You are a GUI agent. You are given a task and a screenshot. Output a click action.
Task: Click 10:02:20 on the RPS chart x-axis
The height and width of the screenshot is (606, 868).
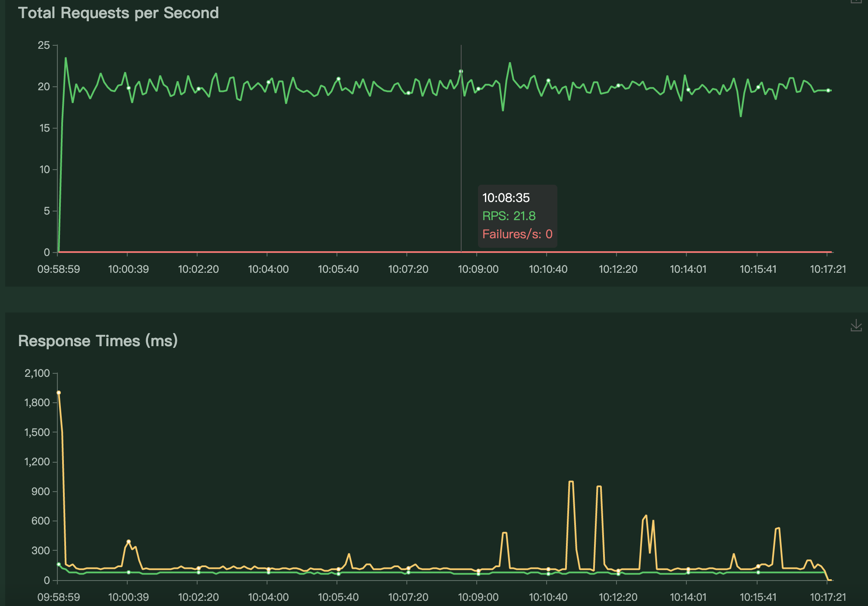[x=198, y=269]
